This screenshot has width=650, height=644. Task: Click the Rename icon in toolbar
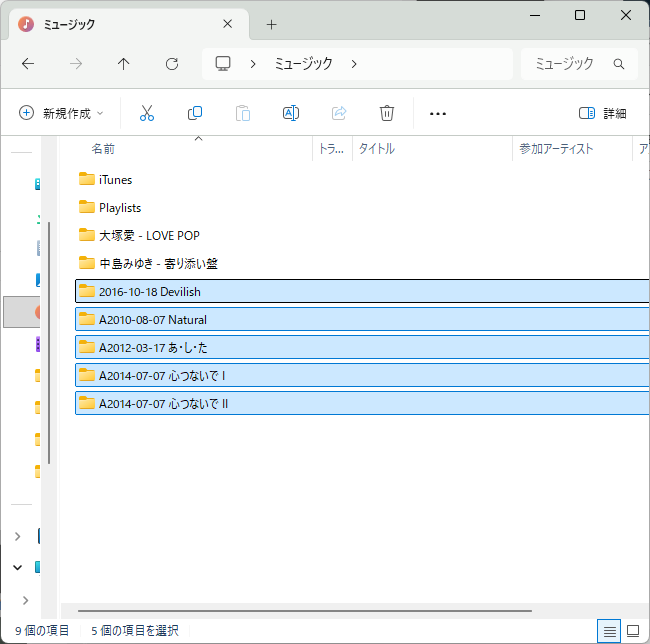[291, 113]
